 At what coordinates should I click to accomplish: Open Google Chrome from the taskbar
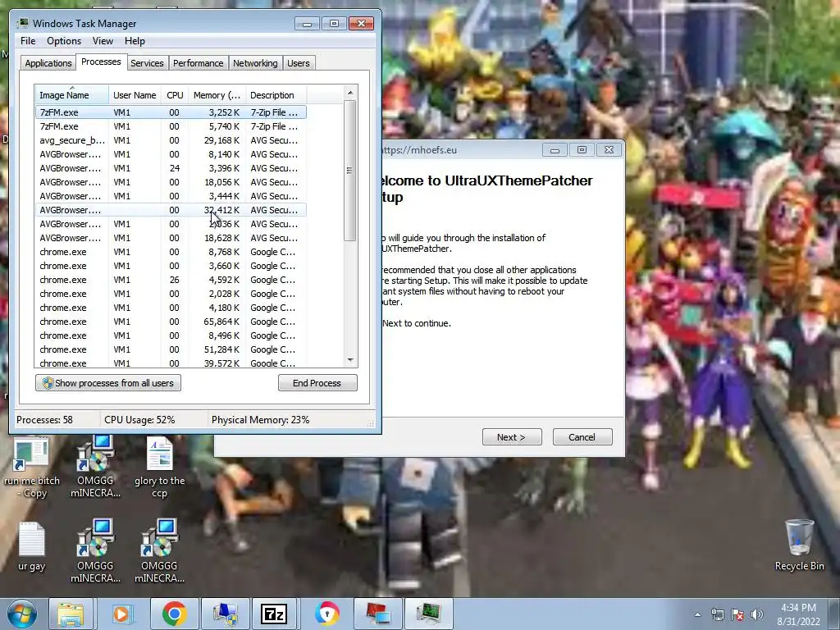pos(174,614)
